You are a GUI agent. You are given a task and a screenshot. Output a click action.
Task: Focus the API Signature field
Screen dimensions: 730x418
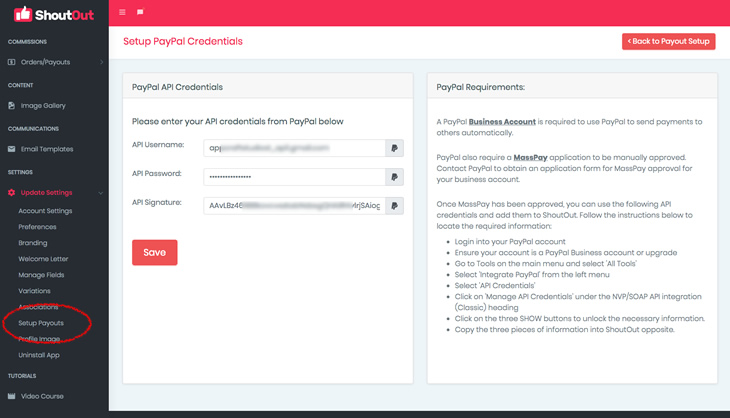click(x=294, y=206)
